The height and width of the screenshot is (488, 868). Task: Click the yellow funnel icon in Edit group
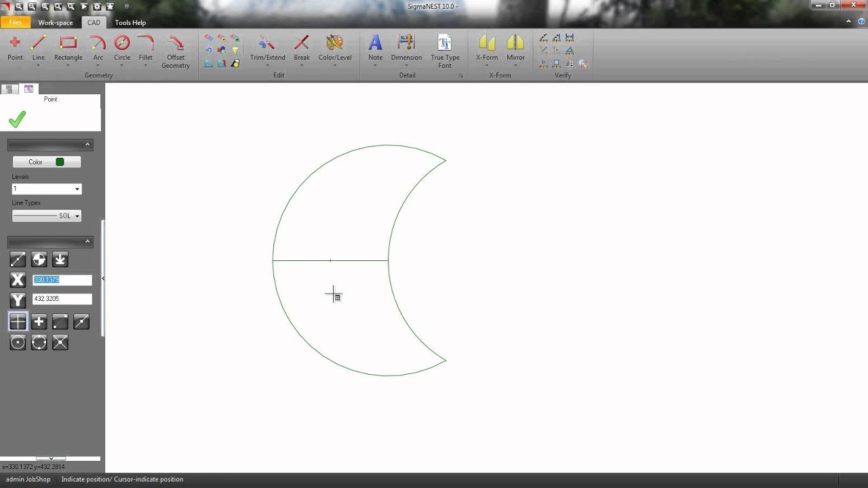(x=235, y=51)
